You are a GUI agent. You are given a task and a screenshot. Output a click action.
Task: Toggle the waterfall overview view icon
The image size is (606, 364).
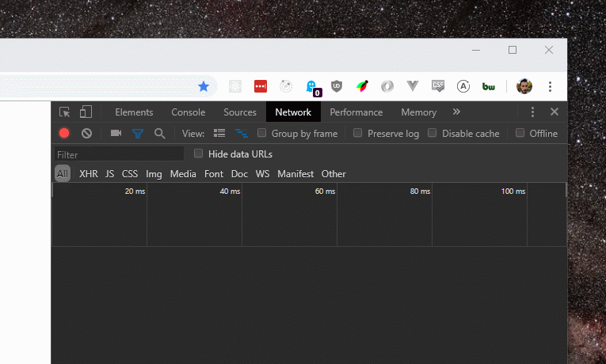click(242, 133)
